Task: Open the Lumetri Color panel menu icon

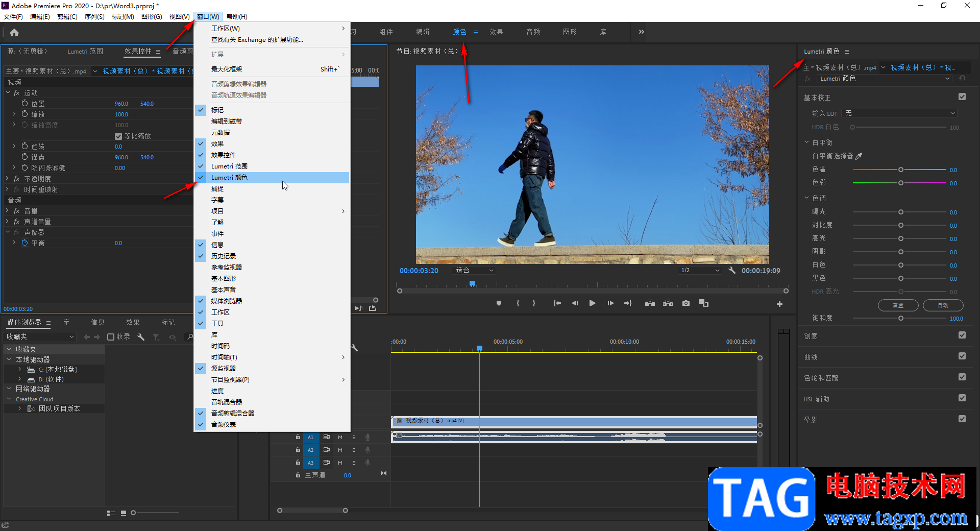Action: point(847,52)
